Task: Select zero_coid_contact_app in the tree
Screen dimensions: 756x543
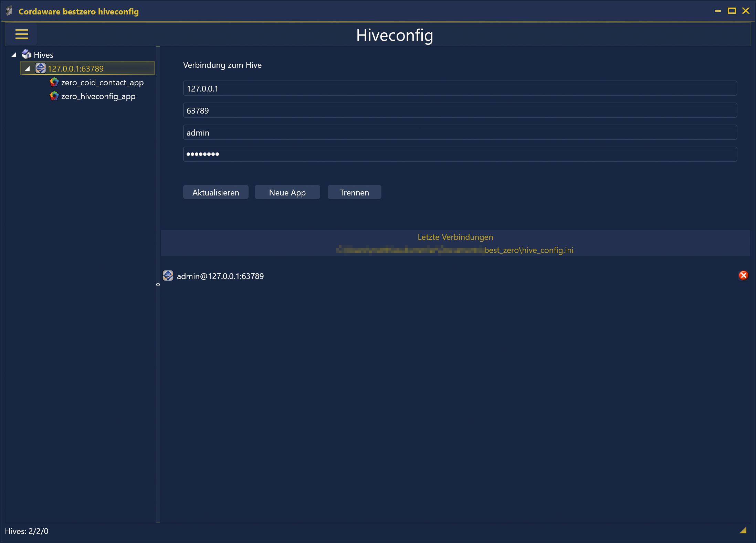Action: pos(102,83)
